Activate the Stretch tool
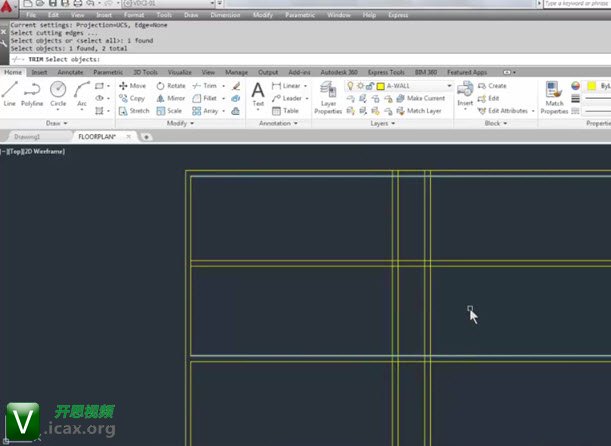The width and height of the screenshot is (611, 446). [x=134, y=111]
